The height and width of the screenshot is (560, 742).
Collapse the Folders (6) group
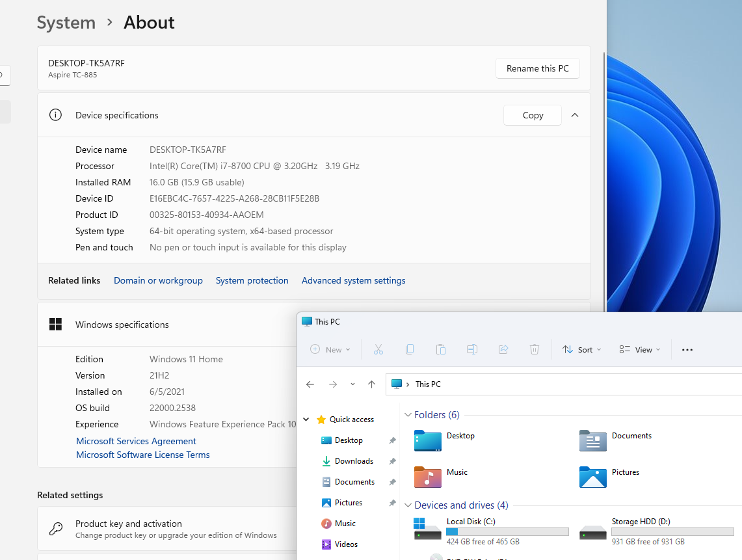pos(408,415)
